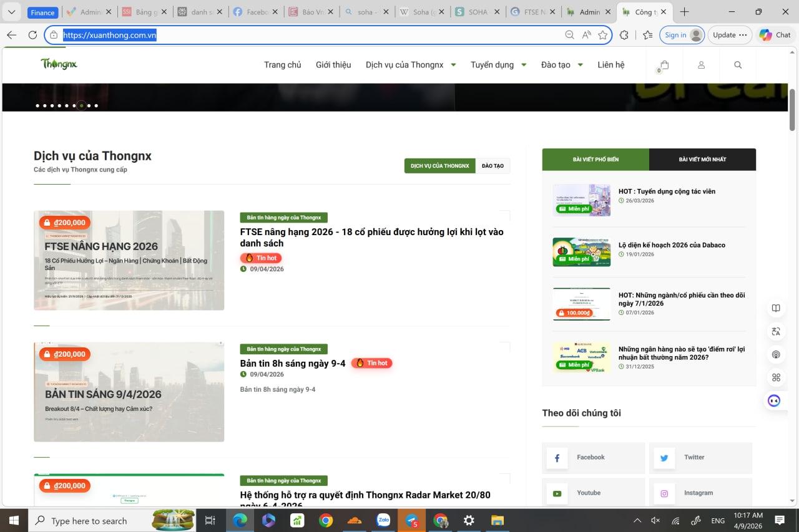799x532 pixels.
Task: Select the active green carousel dot
Action: (81, 105)
